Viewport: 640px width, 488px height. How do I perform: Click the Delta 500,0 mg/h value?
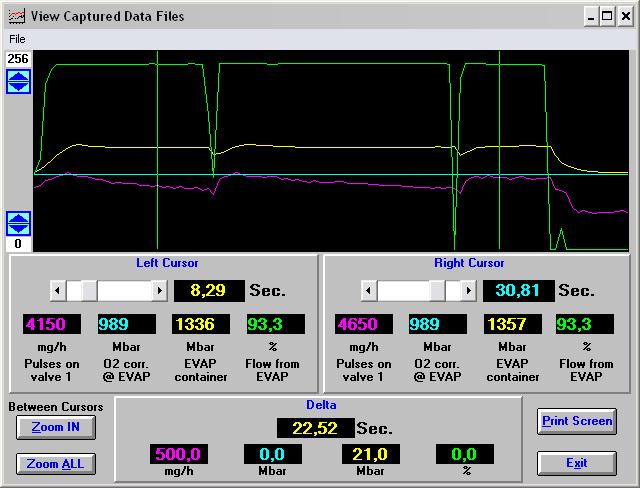179,454
